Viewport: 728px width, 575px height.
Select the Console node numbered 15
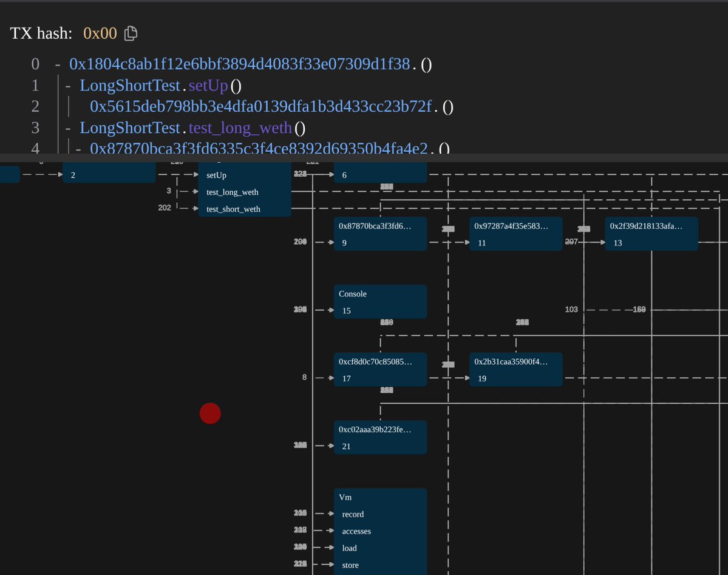coord(379,302)
